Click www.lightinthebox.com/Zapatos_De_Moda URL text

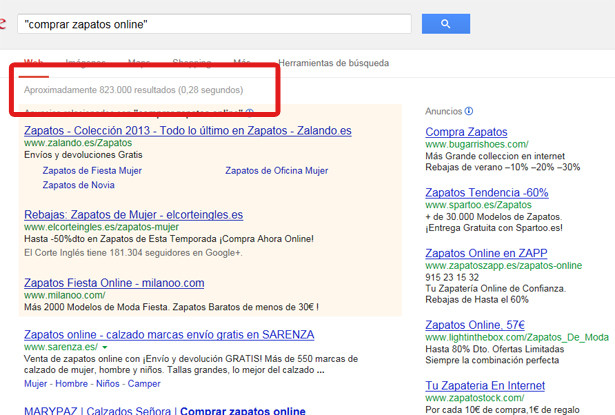(x=517, y=337)
